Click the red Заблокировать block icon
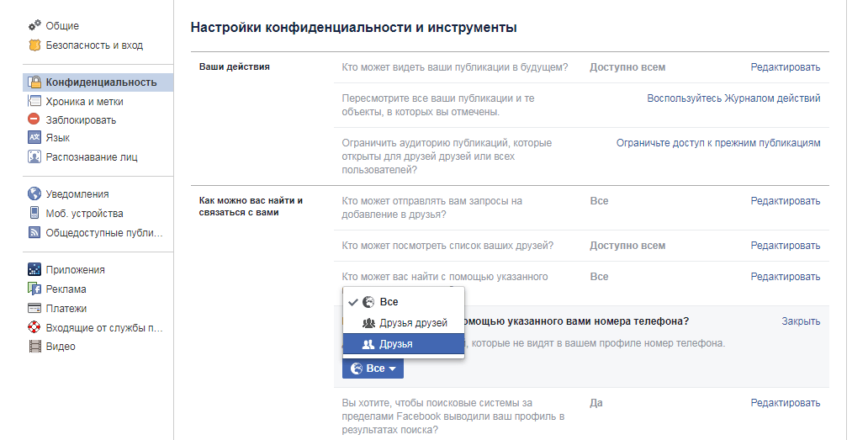Screen dimensions: 868x440 (x=34, y=119)
